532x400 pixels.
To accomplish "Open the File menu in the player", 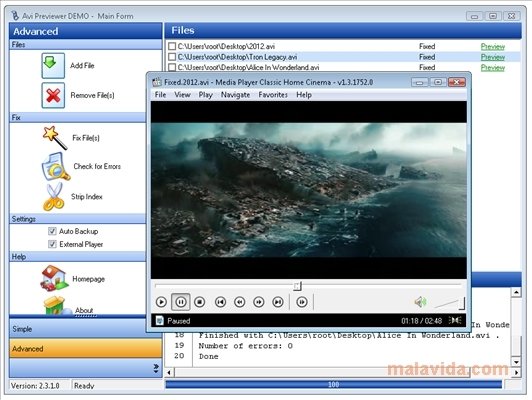I will [x=160, y=95].
